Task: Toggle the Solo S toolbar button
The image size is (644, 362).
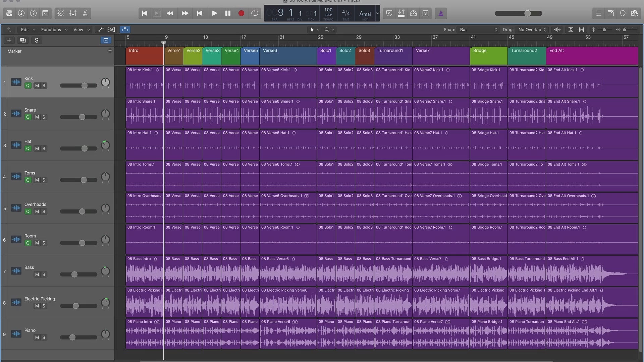Action: pos(426,13)
